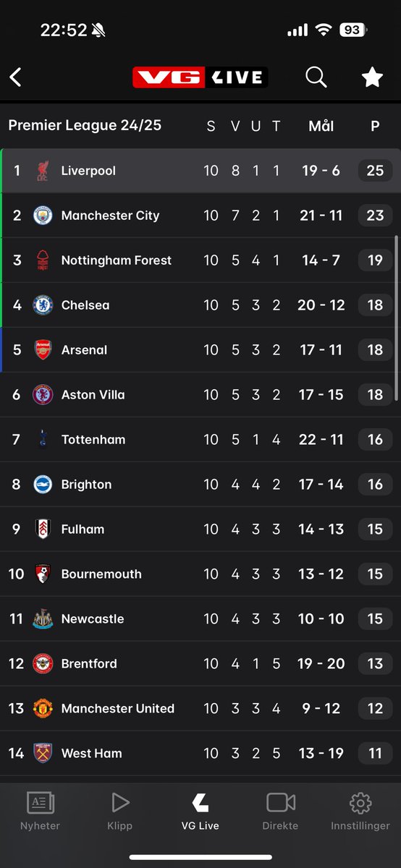Image resolution: width=401 pixels, height=868 pixels.
Task: Open the Klipp tab
Action: [x=120, y=811]
